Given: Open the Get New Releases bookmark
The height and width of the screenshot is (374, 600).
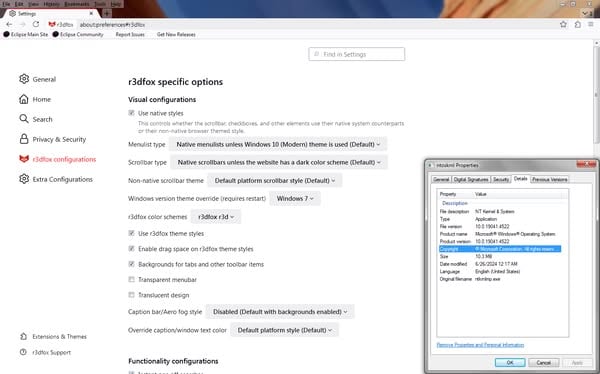Looking at the screenshot, I should [x=176, y=34].
